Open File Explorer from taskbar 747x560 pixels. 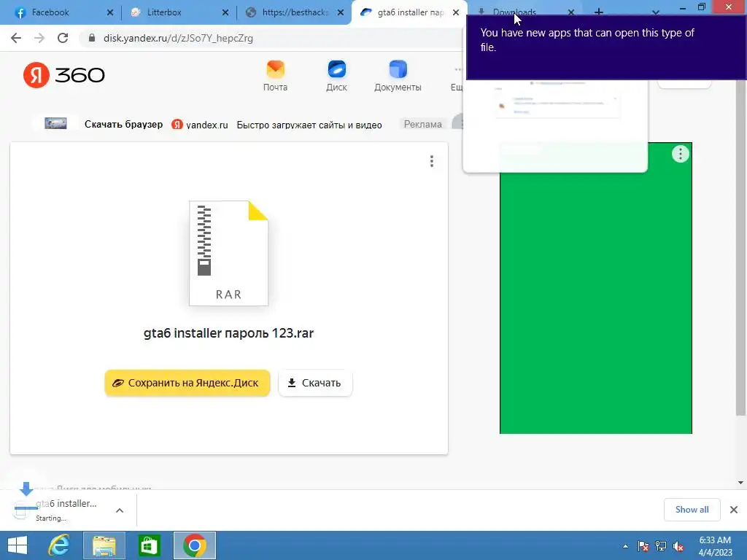pos(104,545)
